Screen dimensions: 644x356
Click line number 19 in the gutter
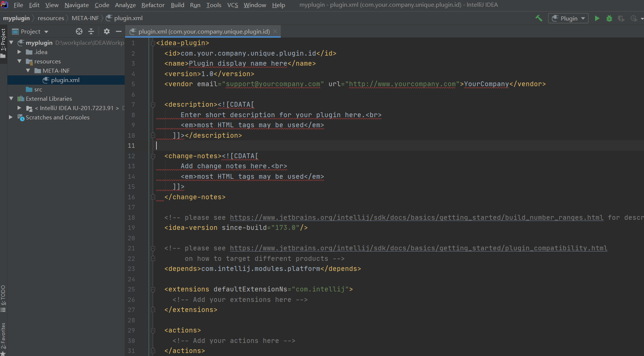[131, 228]
